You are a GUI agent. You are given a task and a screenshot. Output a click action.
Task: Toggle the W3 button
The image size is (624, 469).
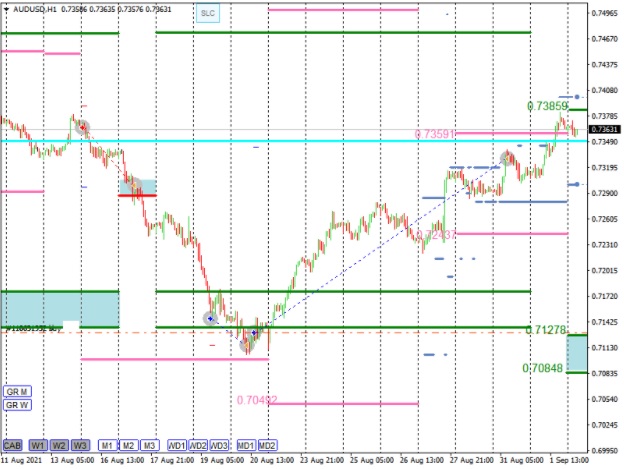coord(80,445)
